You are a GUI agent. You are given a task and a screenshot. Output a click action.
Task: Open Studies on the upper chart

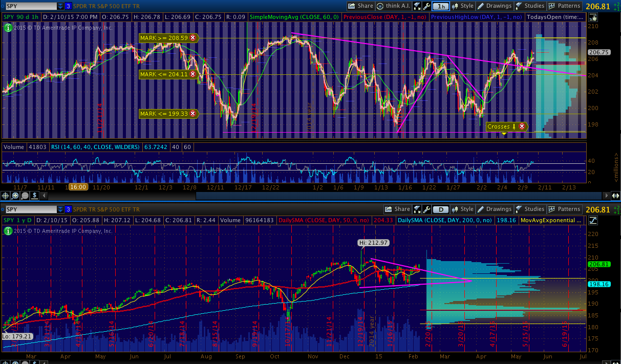529,6
